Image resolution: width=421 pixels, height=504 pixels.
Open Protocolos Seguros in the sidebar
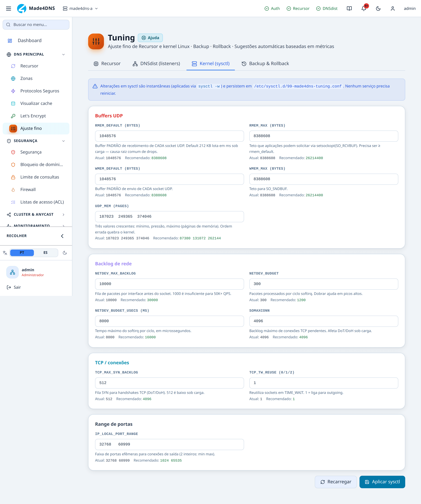coord(36,91)
